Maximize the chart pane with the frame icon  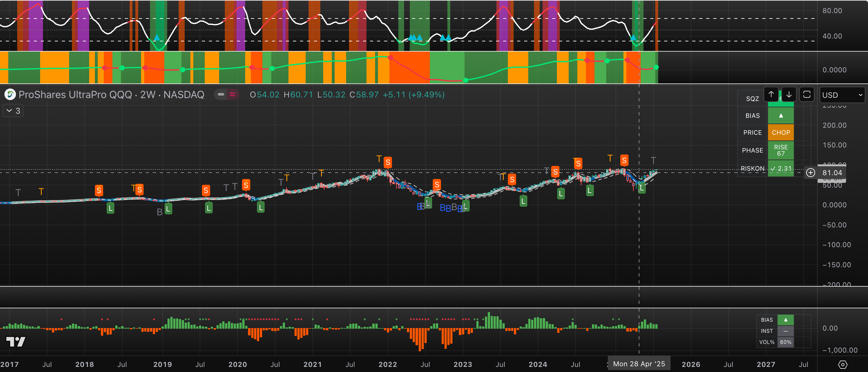807,94
